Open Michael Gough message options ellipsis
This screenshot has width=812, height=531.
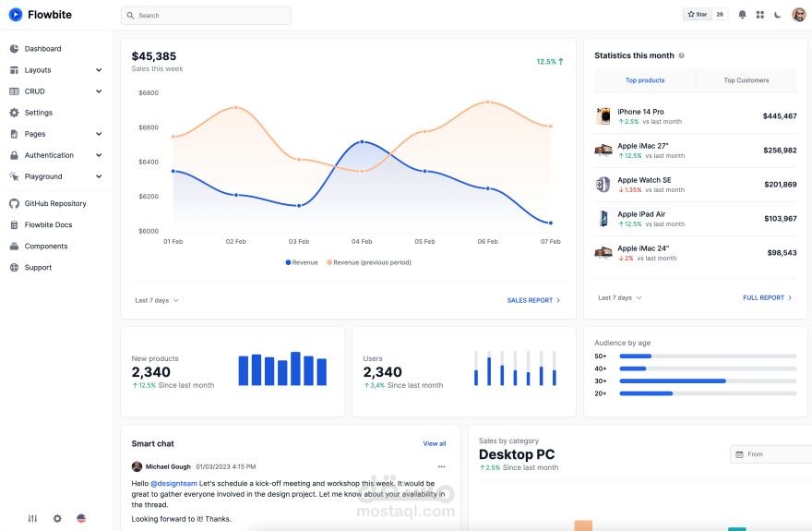[441, 466]
